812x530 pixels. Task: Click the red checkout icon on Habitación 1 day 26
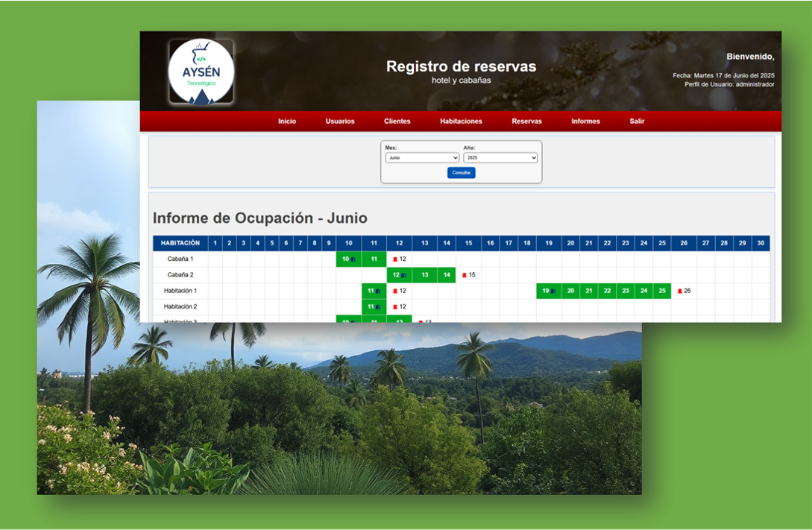[x=679, y=291]
